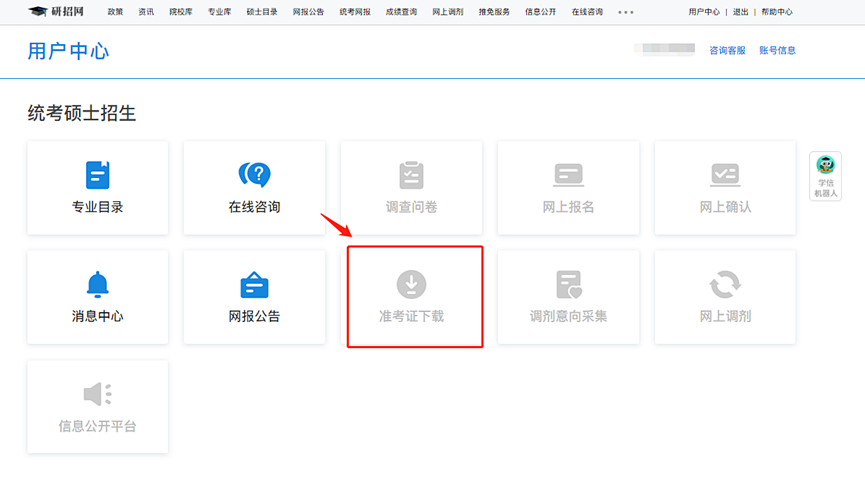Click the 网上确认 checkmark icon
The width and height of the screenshot is (865, 485).
[725, 175]
